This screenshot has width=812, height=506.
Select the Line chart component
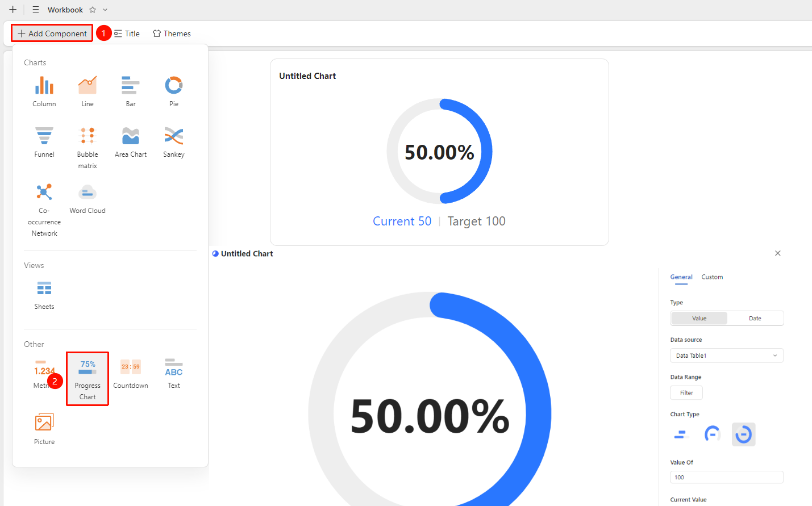coord(88,91)
